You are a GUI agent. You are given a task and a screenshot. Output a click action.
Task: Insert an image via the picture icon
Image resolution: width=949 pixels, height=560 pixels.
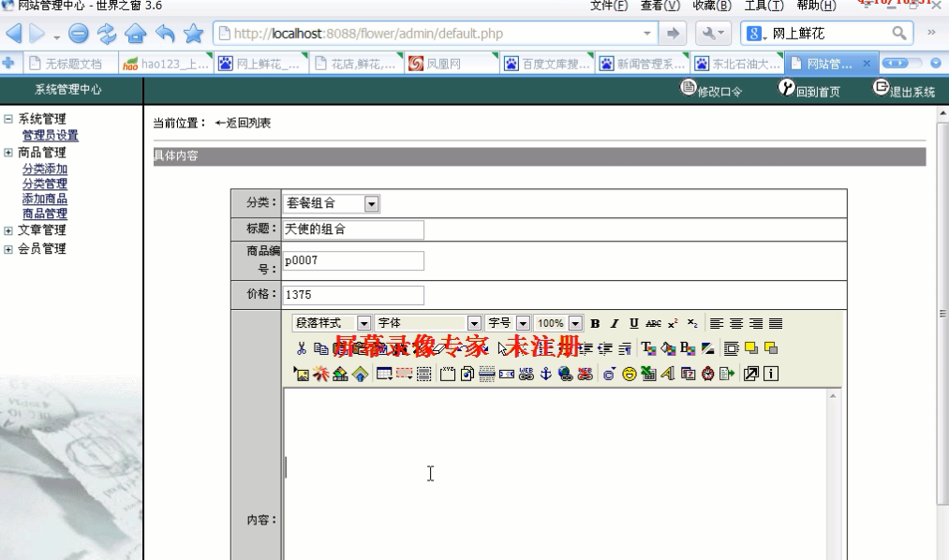click(x=301, y=374)
